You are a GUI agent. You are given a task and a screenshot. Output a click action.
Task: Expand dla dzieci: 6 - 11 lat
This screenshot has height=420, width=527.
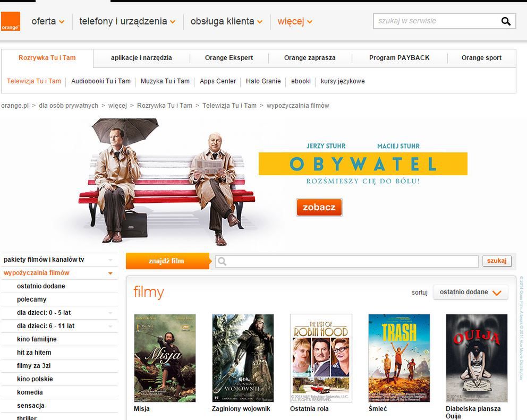pyautogui.click(x=59, y=326)
